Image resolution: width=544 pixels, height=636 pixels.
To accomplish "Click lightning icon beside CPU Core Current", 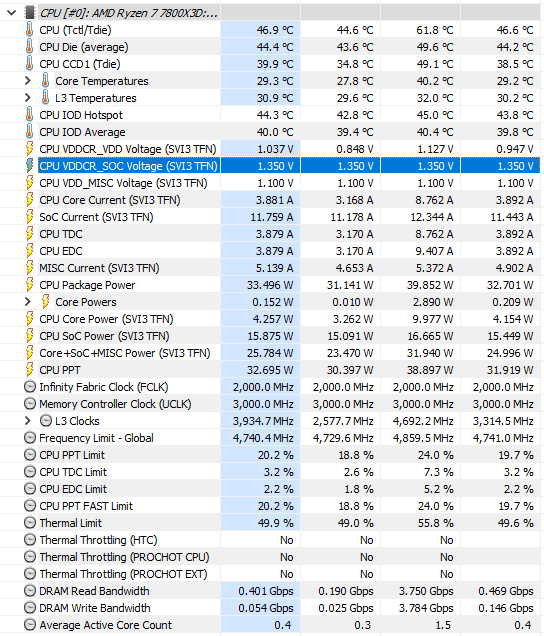I will [29, 200].
